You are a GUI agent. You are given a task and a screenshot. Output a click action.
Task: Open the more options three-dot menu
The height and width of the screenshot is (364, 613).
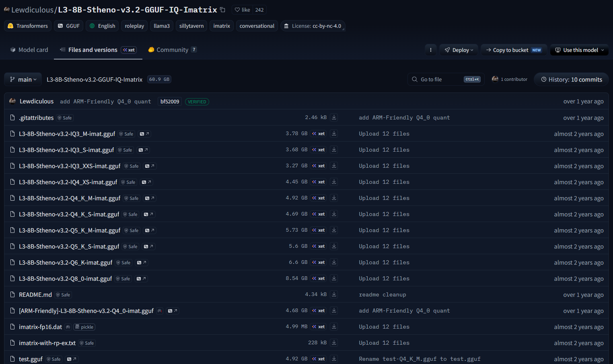(431, 50)
